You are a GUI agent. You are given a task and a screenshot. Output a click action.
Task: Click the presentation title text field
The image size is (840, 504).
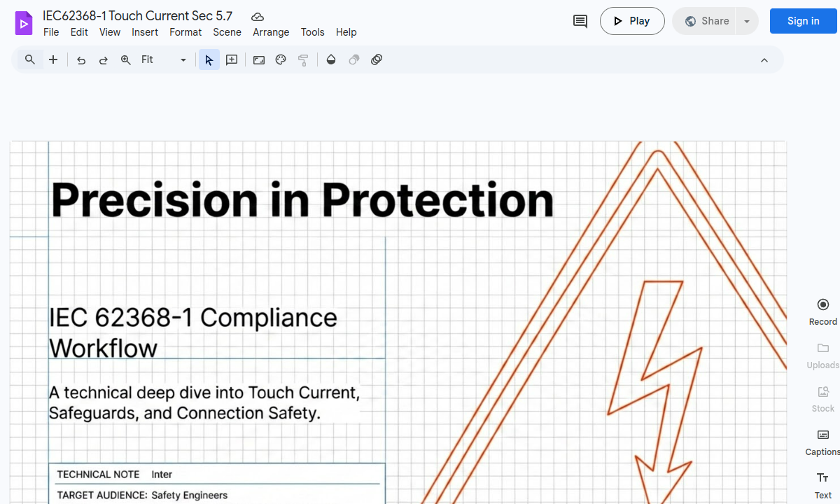(x=138, y=15)
